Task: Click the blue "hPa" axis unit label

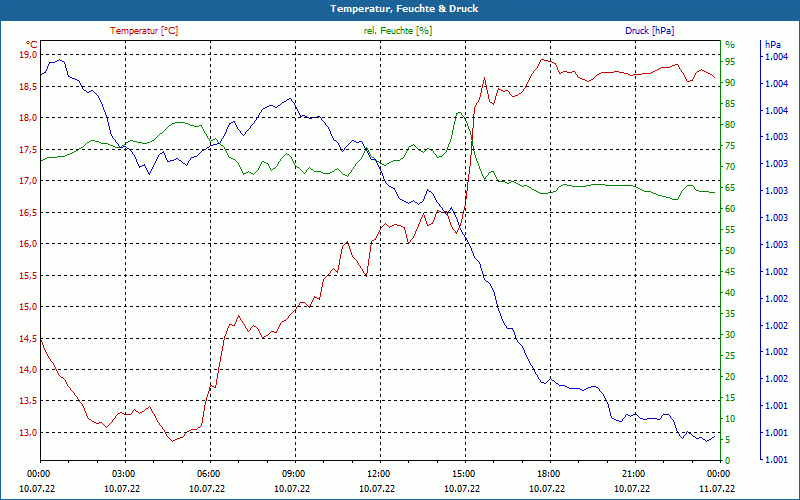Action: point(772,45)
